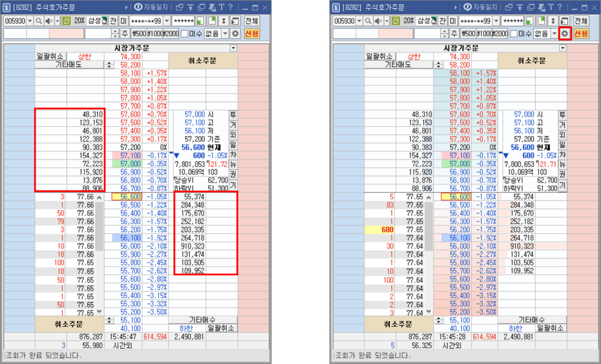
Task: Toggle the 잔 button in left window
Action: tap(113, 21)
